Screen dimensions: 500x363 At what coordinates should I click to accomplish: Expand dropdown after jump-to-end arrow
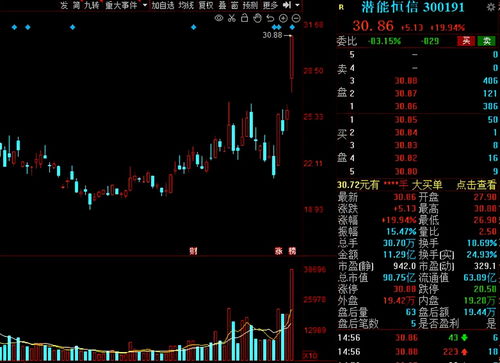(x=297, y=5)
